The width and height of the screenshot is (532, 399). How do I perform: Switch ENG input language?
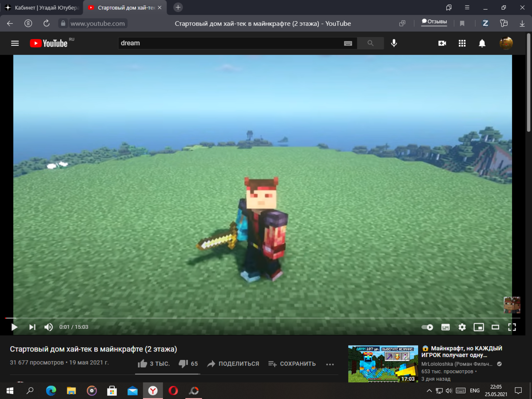point(475,391)
